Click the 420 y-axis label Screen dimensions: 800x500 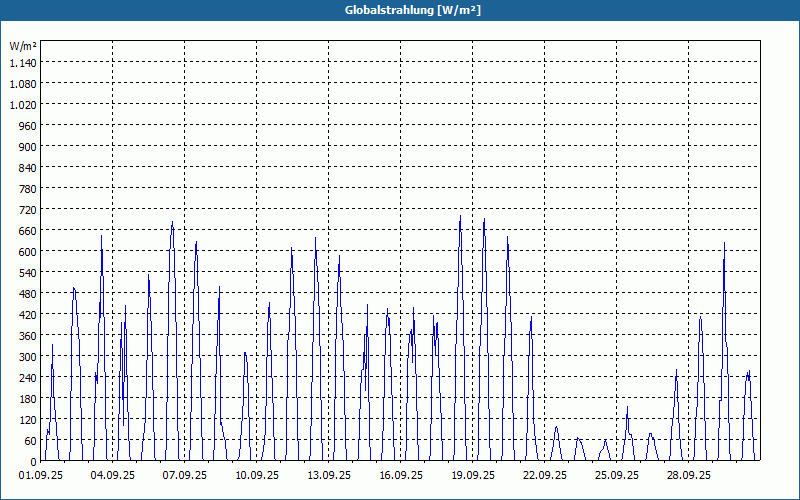tap(28, 314)
